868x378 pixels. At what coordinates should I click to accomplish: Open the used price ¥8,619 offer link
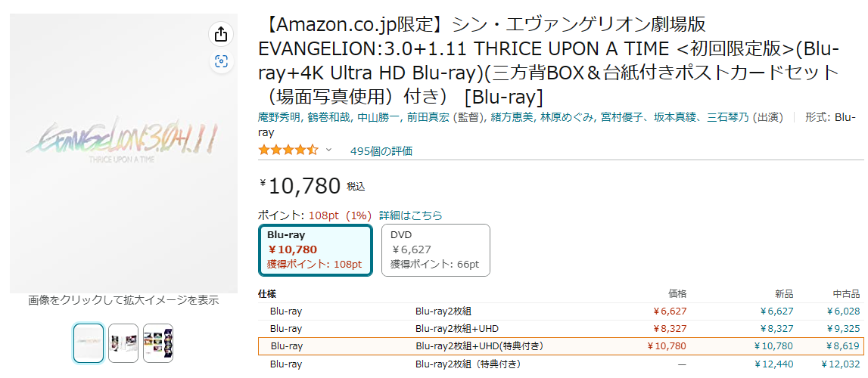coord(844,346)
